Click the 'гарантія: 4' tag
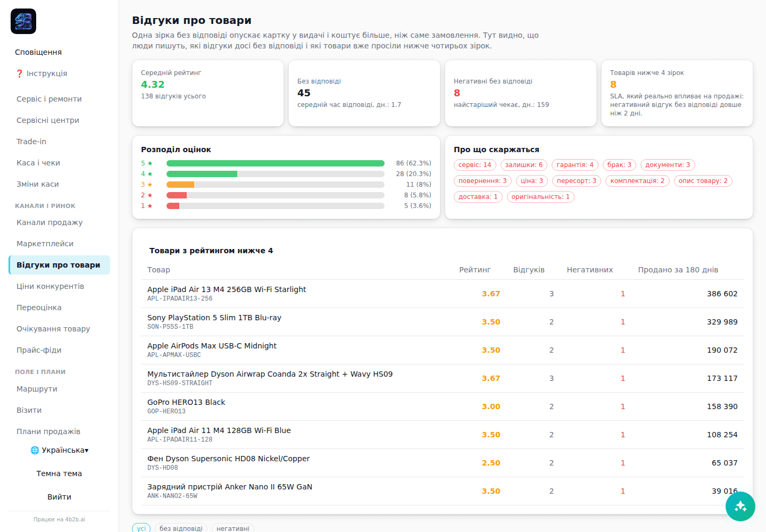The image size is (766, 532). (x=575, y=165)
